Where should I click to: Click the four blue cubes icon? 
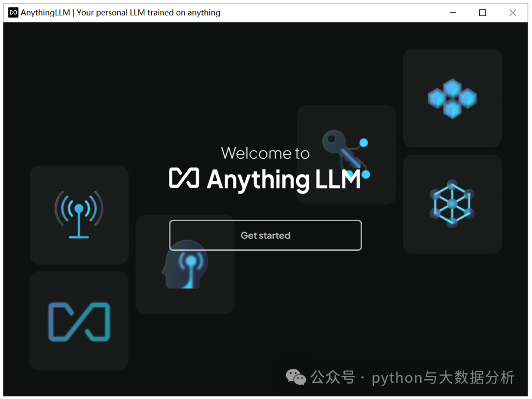coord(452,99)
